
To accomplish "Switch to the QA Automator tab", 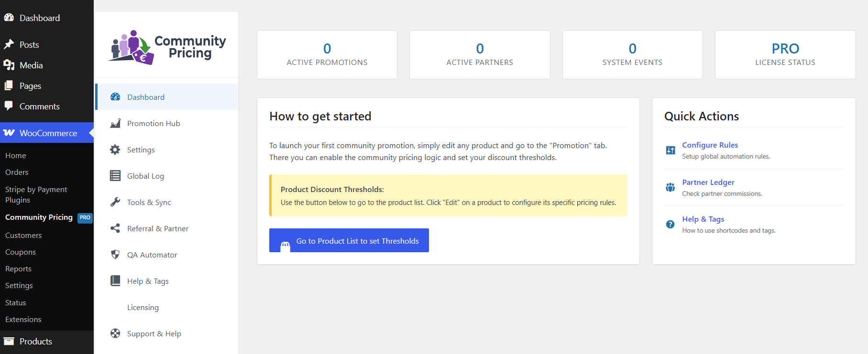I will pos(167,255).
